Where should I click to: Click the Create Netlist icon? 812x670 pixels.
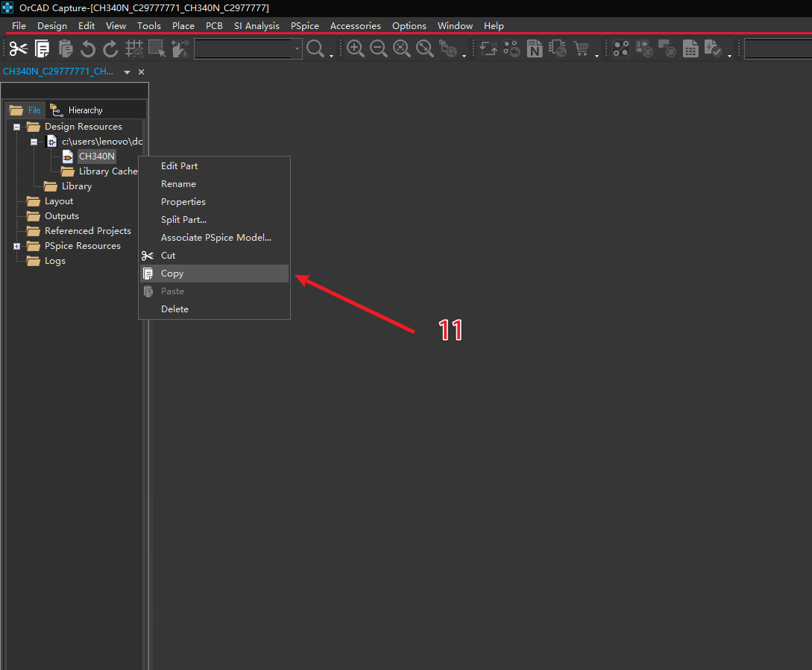click(x=535, y=48)
